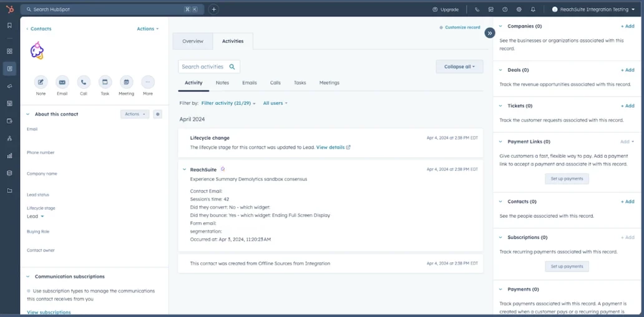Image resolution: width=644 pixels, height=317 pixels.
Task: Click the search magnifier in Search activities
Action: [232, 67]
